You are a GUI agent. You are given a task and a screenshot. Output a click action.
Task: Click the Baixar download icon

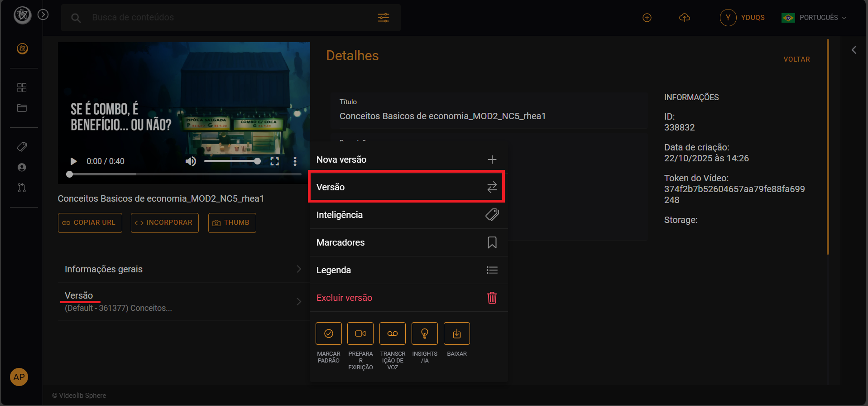click(x=457, y=333)
